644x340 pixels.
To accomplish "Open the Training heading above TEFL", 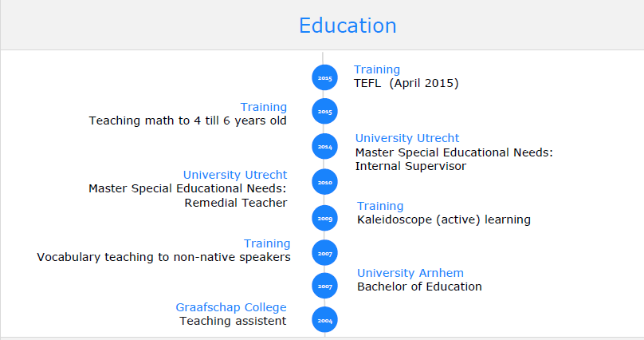I will coord(377,69).
